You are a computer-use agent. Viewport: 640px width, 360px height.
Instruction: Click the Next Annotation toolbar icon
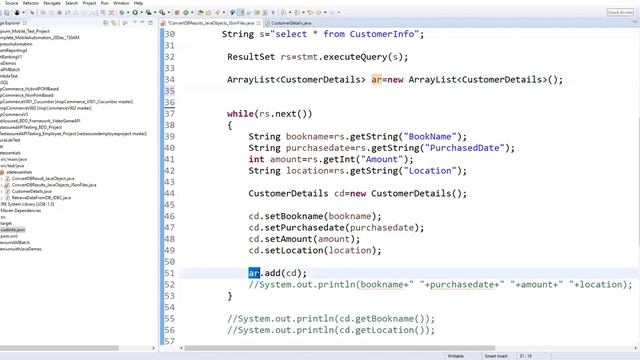(x=283, y=12)
